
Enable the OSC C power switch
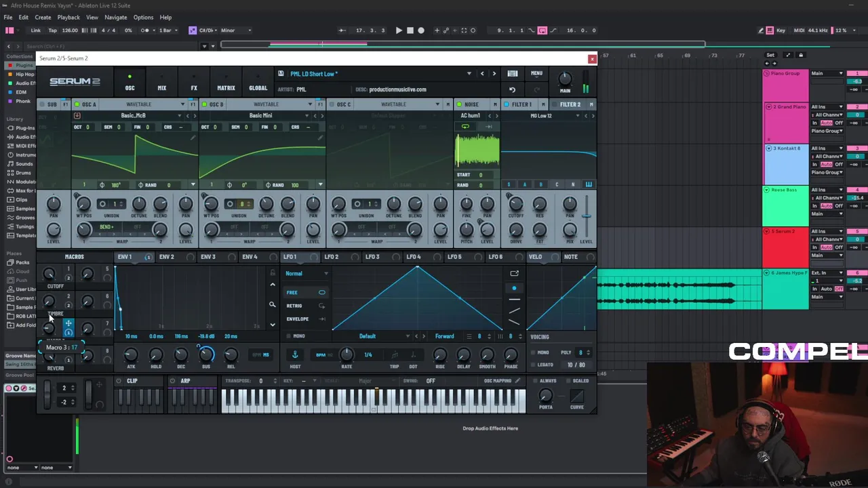click(332, 104)
